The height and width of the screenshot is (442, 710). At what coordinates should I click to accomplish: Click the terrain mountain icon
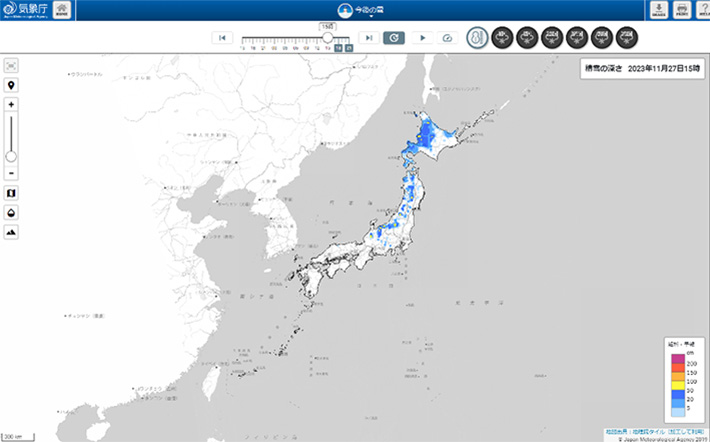coord(11,232)
